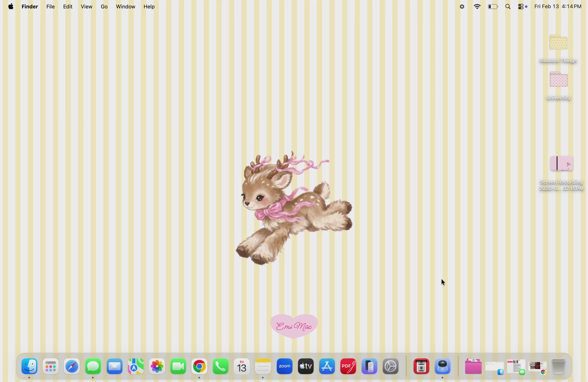Launch Safari from the dock
The width and height of the screenshot is (588, 382).
tap(72, 367)
